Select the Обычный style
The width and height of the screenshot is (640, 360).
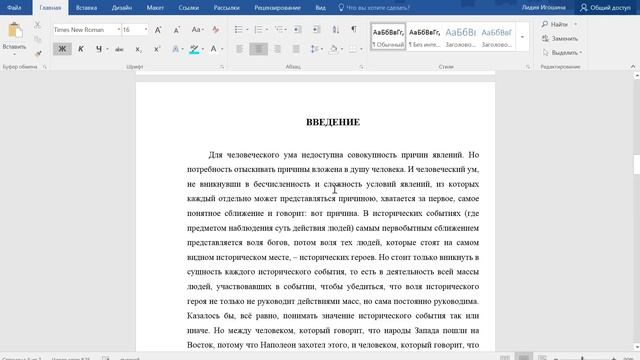388,36
